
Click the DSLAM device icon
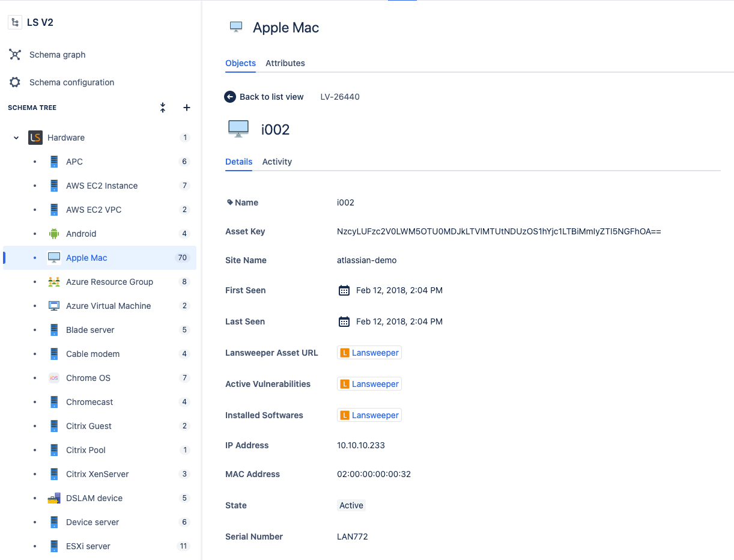[x=54, y=498]
